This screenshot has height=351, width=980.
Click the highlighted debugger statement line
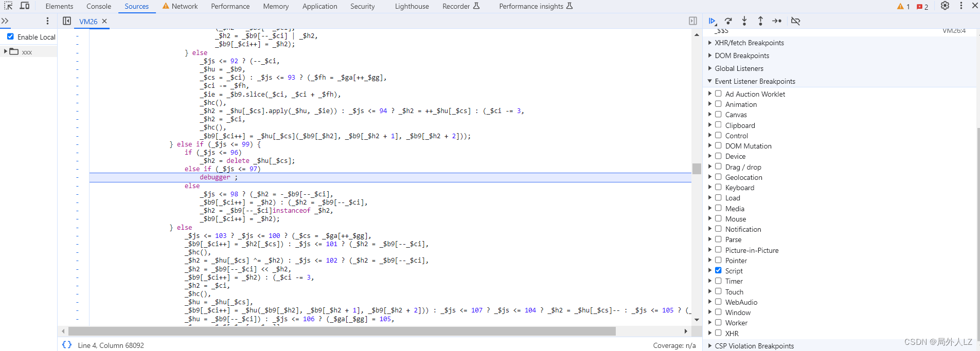click(390, 177)
